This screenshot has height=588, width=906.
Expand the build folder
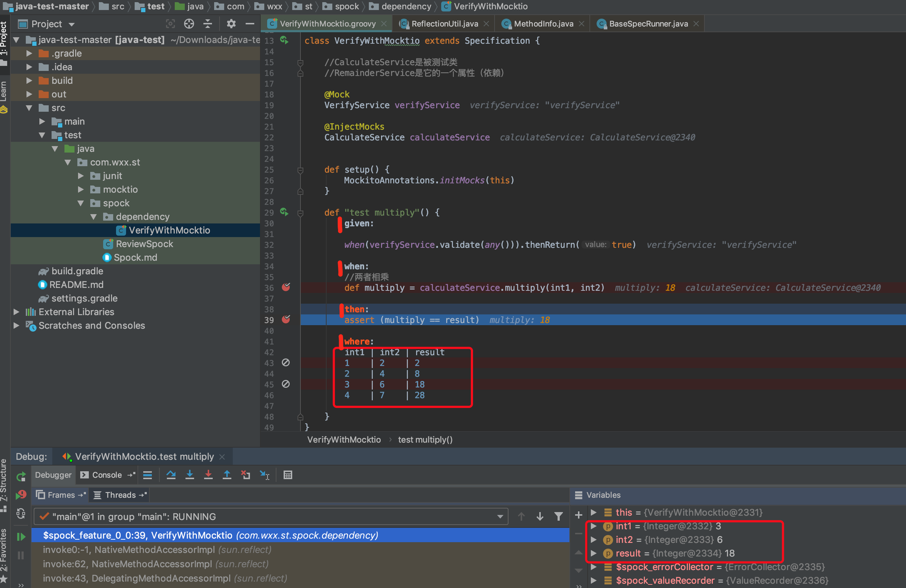click(x=29, y=80)
